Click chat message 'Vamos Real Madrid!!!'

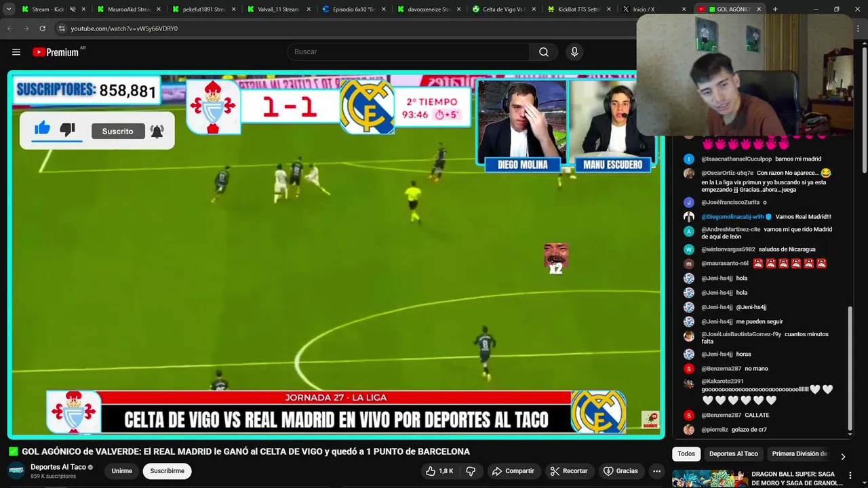pos(803,217)
